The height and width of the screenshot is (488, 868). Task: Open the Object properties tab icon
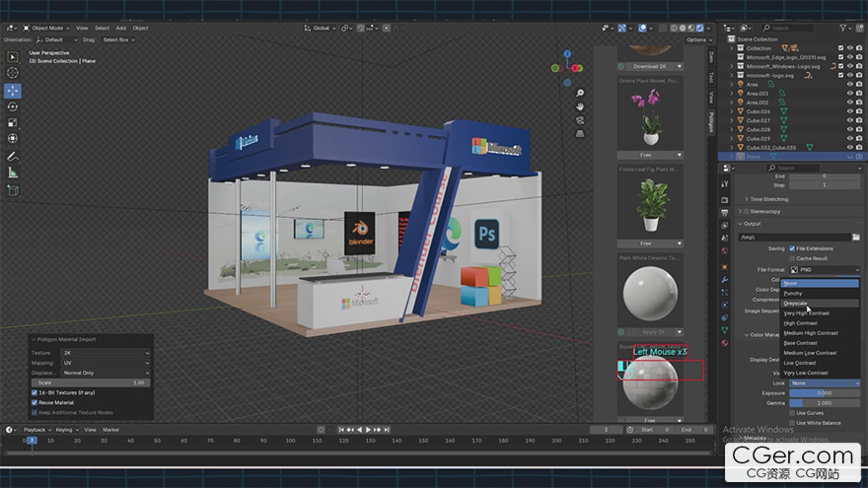click(x=725, y=267)
